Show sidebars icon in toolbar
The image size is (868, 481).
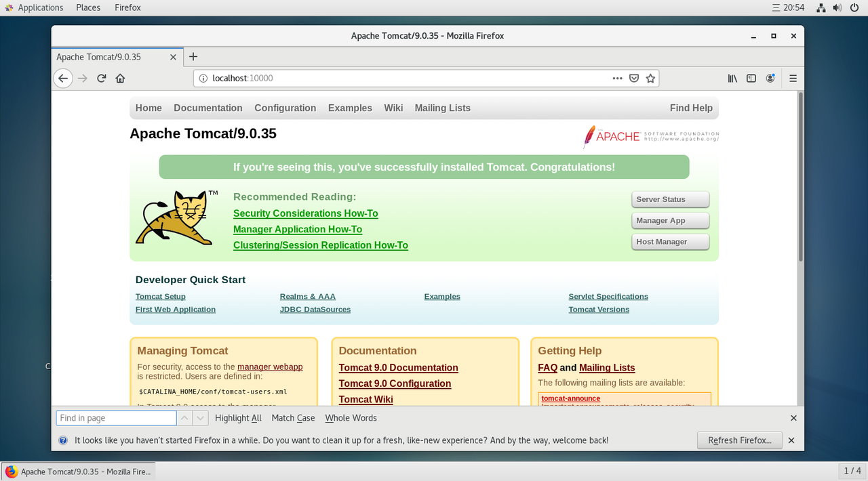[x=751, y=79]
